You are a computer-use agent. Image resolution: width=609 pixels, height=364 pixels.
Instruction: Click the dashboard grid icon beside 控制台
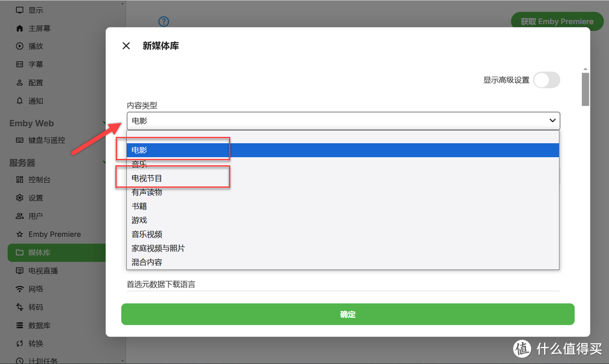[19, 180]
